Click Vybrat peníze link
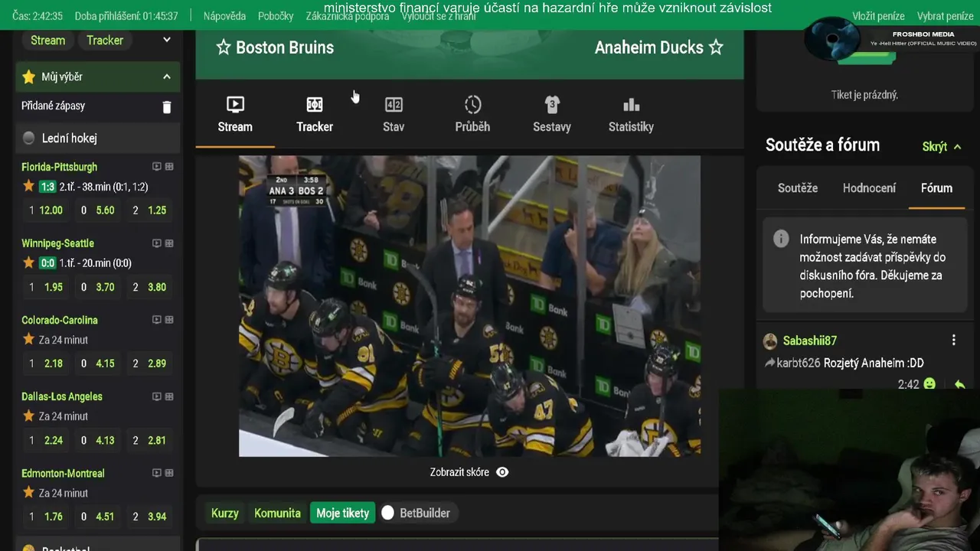 click(x=945, y=16)
